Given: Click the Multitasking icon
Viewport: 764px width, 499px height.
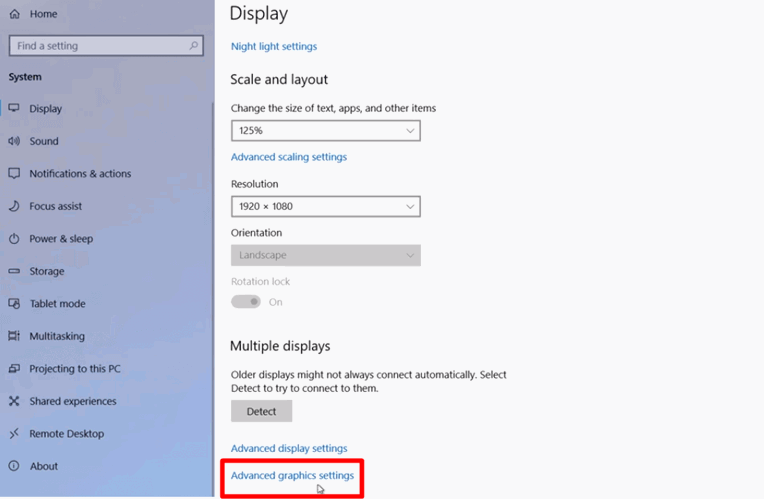Looking at the screenshot, I should [14, 336].
